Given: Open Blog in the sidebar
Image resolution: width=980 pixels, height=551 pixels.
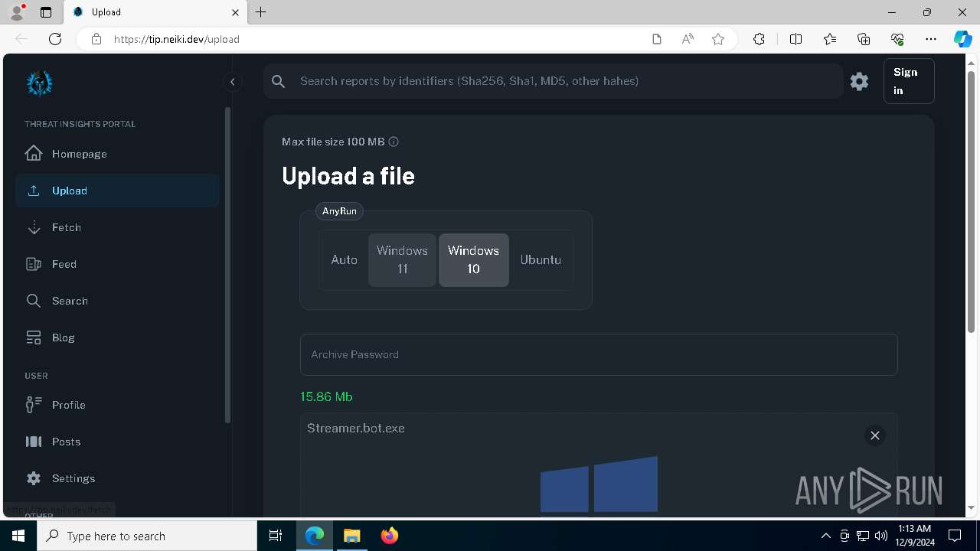Looking at the screenshot, I should 117,337.
